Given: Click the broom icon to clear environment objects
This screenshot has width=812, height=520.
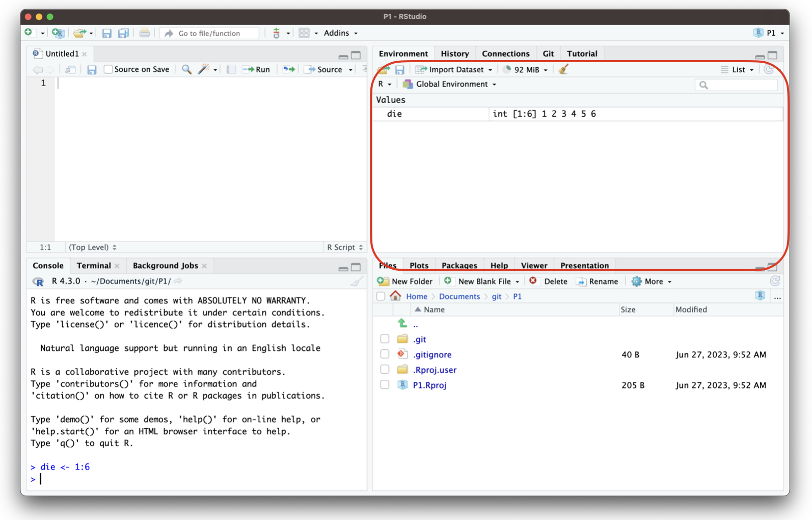Looking at the screenshot, I should point(563,69).
